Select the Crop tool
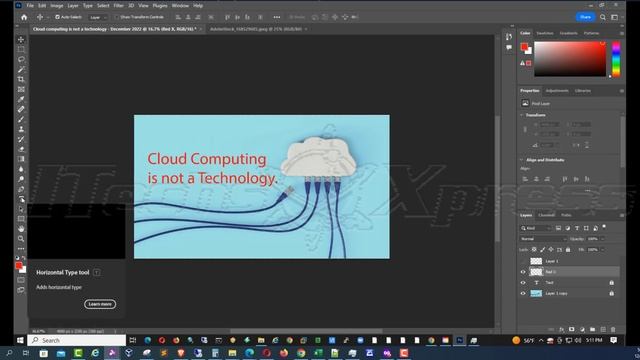This screenshot has width=640, height=360. click(x=21, y=79)
